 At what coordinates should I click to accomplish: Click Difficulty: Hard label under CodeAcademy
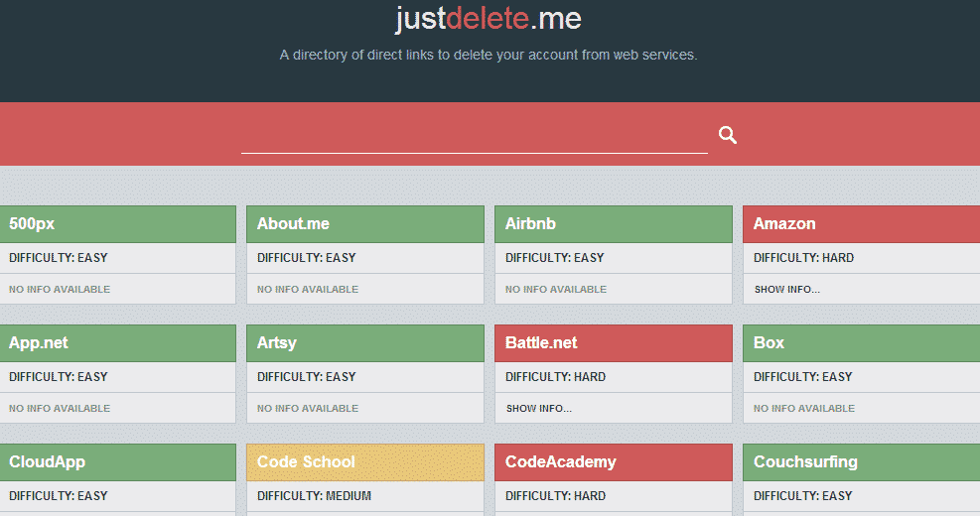(x=555, y=496)
